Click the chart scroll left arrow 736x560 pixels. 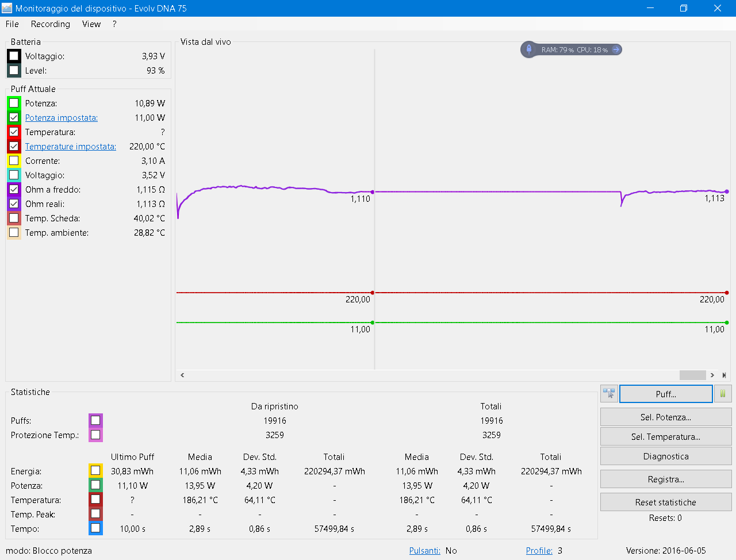coord(183,375)
